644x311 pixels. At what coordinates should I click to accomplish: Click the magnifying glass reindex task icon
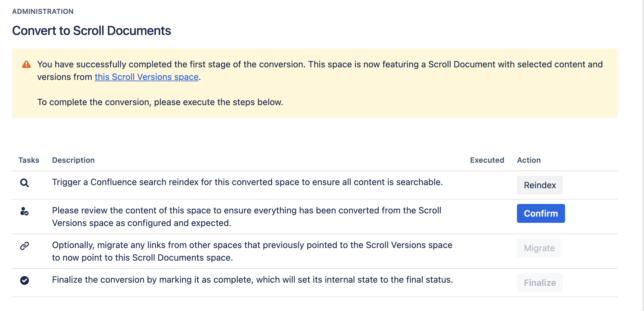tap(25, 183)
